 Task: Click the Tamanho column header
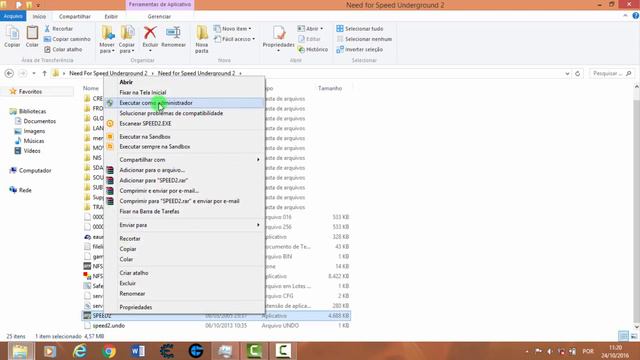tap(330, 88)
